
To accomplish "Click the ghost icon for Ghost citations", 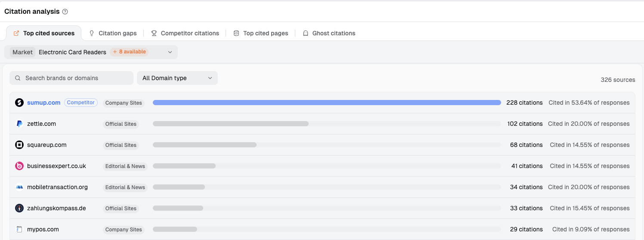I will coord(306,33).
